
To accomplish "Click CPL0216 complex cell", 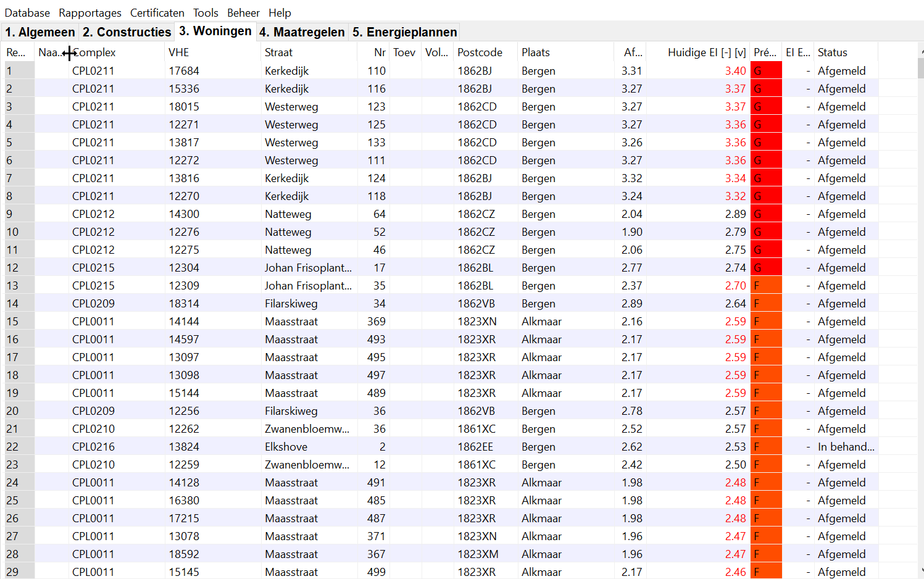I will [93, 446].
